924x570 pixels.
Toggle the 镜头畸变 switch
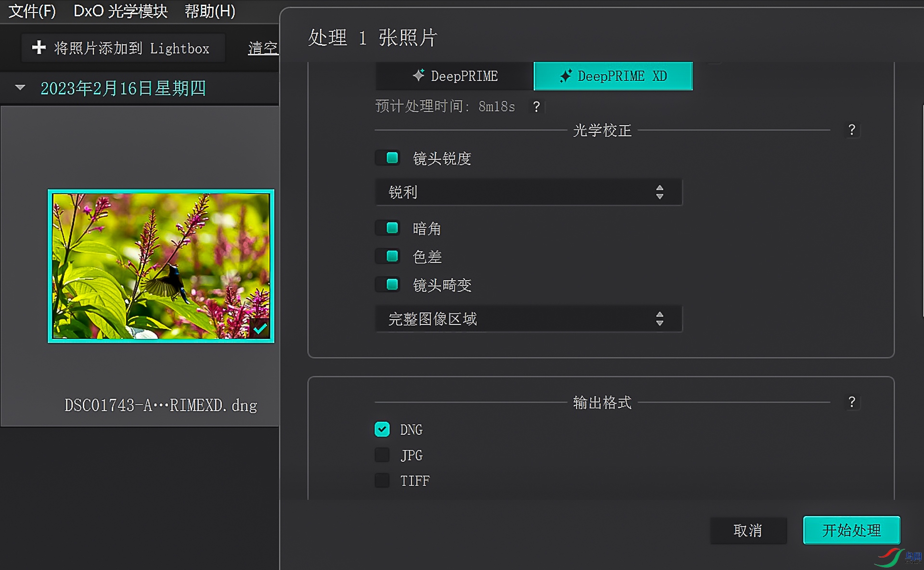(388, 285)
